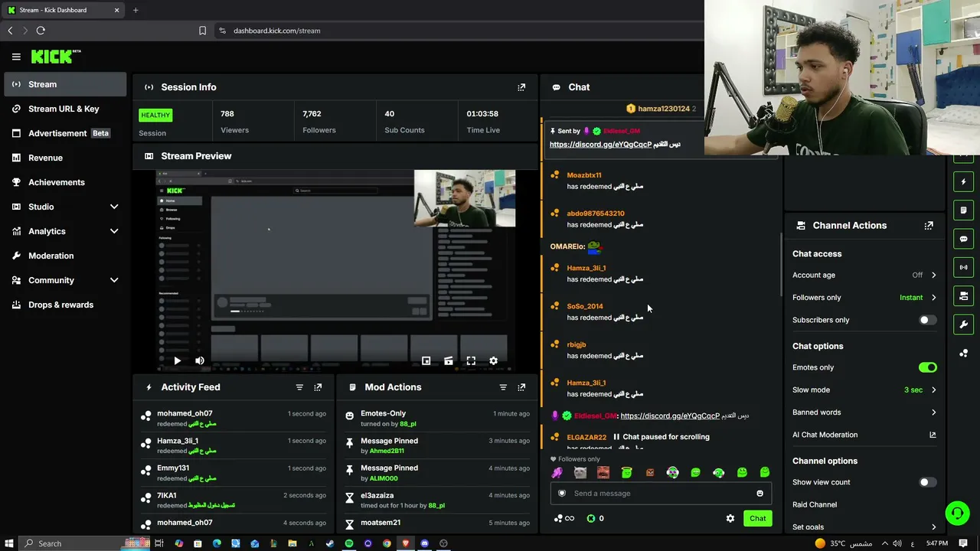The height and width of the screenshot is (551, 980).
Task: Go to Stream in sidebar
Action: (65, 84)
